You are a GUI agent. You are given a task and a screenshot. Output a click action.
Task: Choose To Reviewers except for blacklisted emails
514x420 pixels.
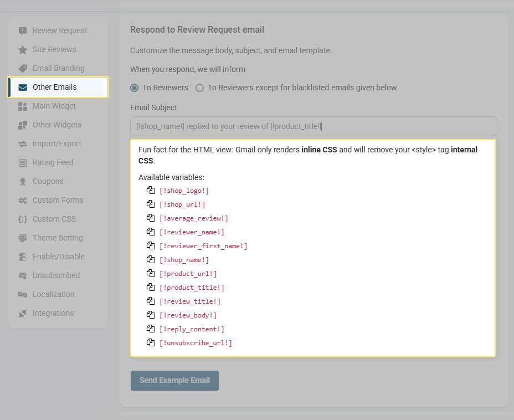pos(199,88)
